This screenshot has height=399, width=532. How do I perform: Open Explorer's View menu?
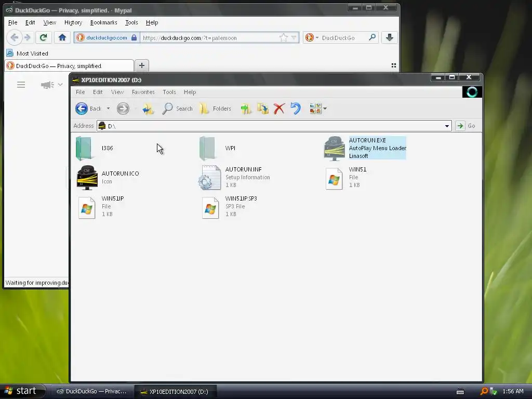point(117,92)
